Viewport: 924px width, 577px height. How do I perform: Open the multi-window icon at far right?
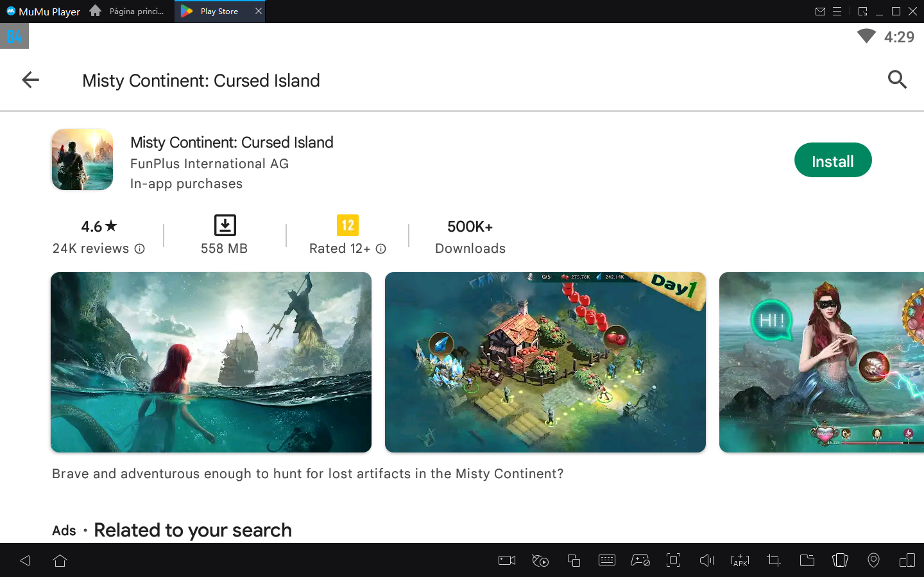(907, 560)
